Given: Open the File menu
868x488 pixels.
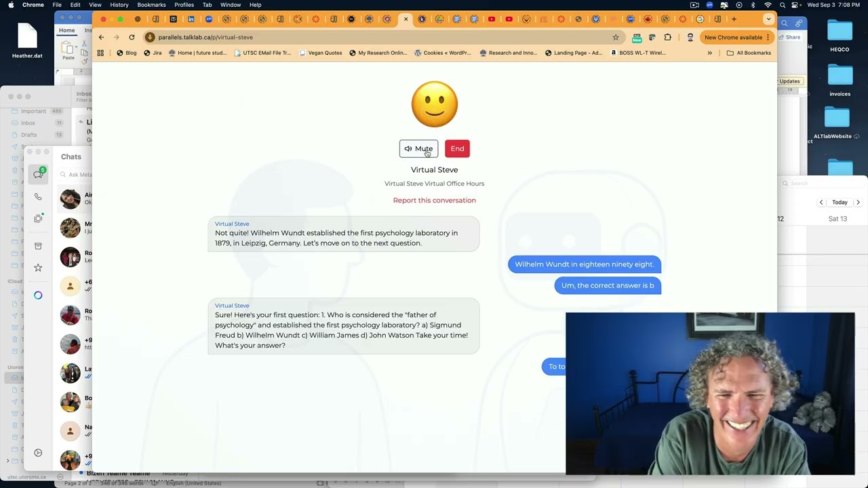Looking at the screenshot, I should pos(57,5).
